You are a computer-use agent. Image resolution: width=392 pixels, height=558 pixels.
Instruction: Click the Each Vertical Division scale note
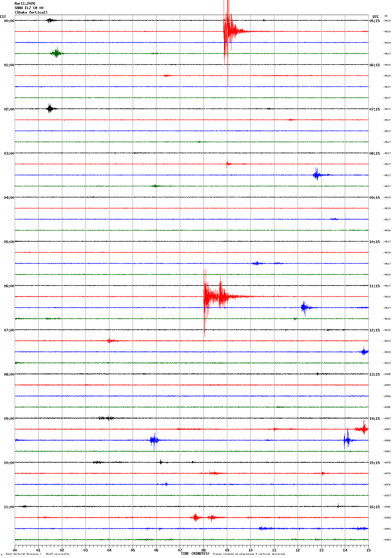click(37, 554)
